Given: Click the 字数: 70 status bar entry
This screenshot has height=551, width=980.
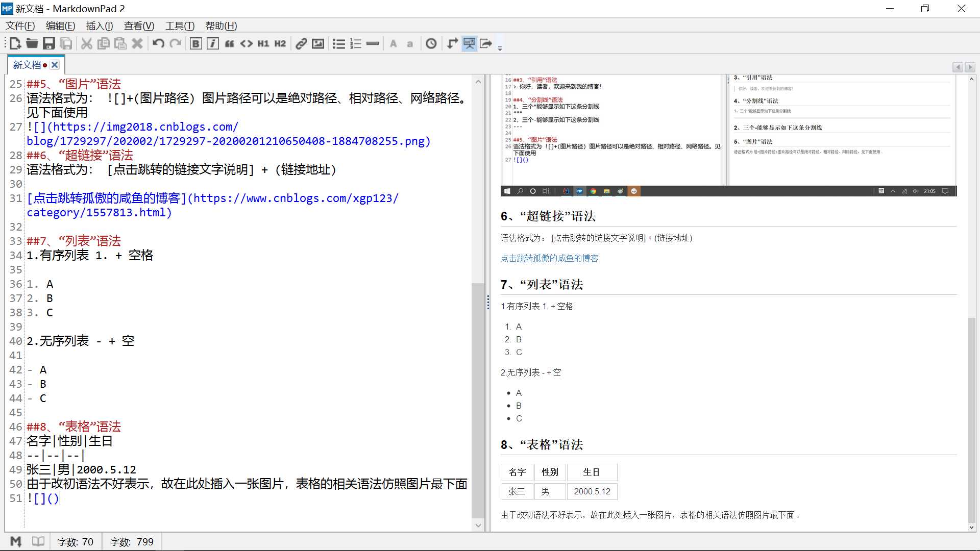Looking at the screenshot, I should 76,542.
